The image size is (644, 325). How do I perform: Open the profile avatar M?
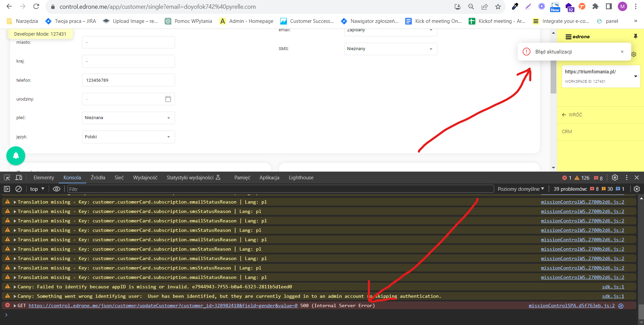coord(622,6)
